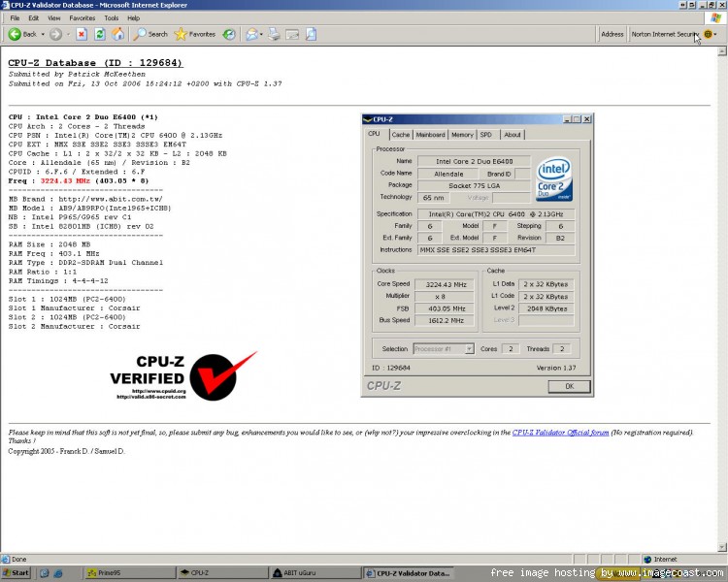Open the View menu
The height and width of the screenshot is (582, 728).
[53, 18]
